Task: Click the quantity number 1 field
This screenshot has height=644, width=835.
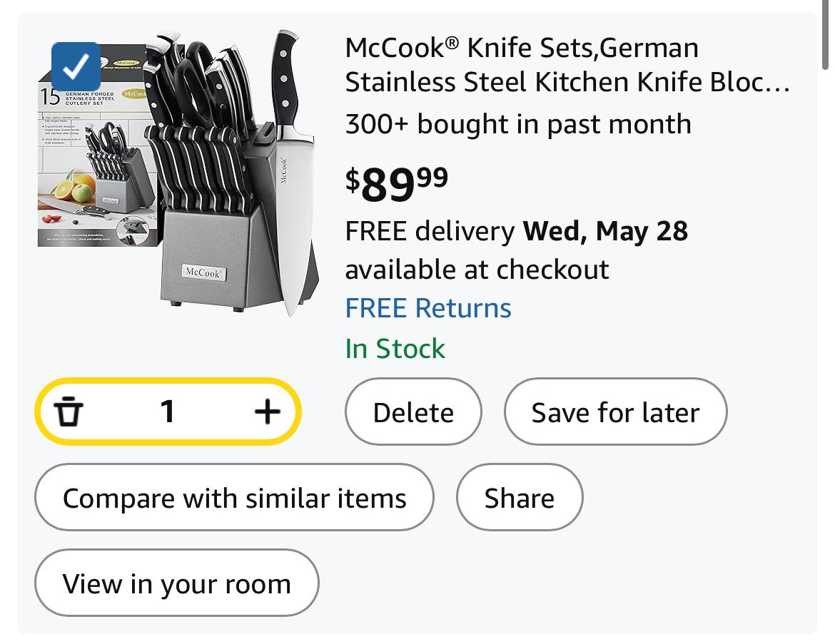Action: (x=167, y=412)
